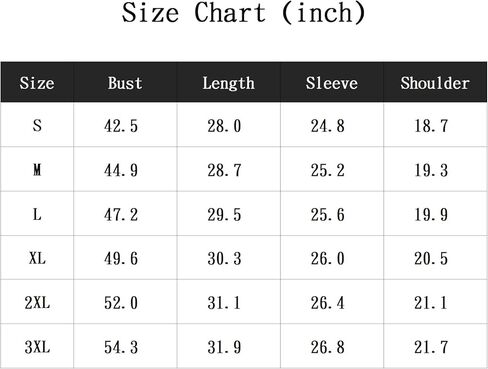The image size is (488, 369).
Task: Select the L size row label
Action: [37, 214]
